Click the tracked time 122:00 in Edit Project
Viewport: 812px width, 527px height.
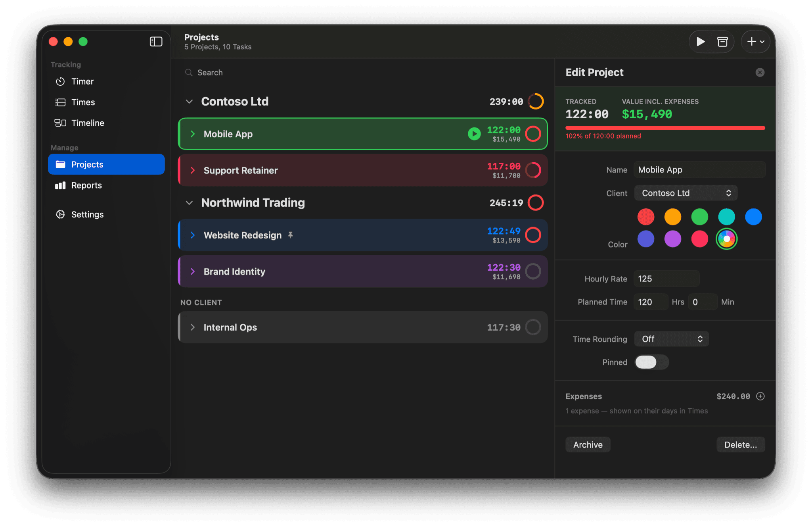pos(587,114)
